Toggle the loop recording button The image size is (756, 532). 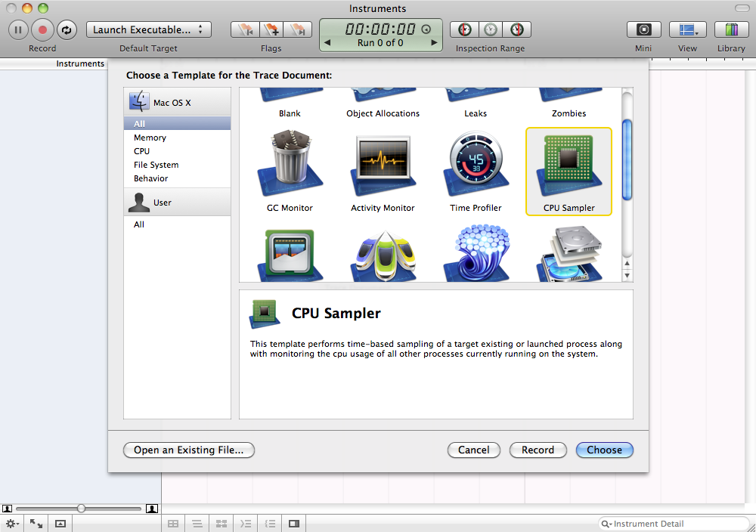tap(66, 30)
